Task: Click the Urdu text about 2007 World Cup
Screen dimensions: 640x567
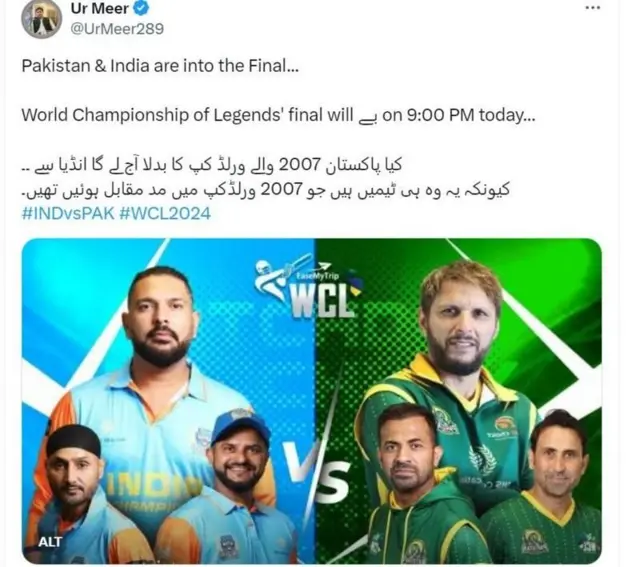Action: [x=212, y=165]
